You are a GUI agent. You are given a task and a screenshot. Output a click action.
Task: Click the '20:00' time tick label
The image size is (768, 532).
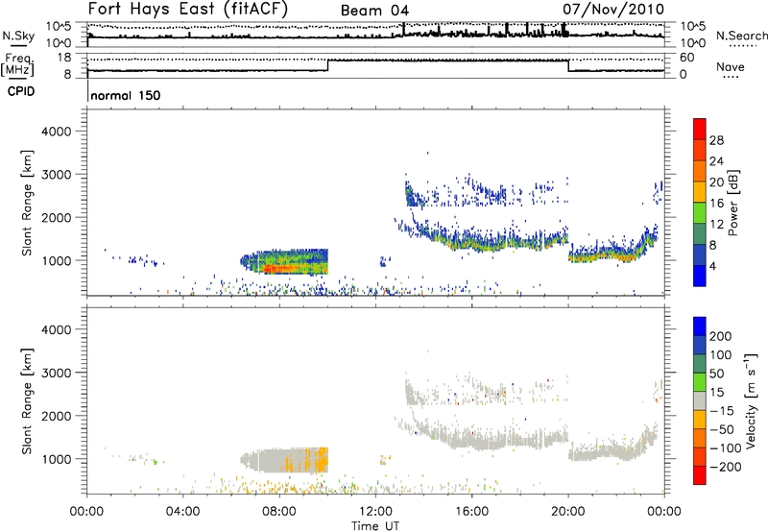(567, 512)
